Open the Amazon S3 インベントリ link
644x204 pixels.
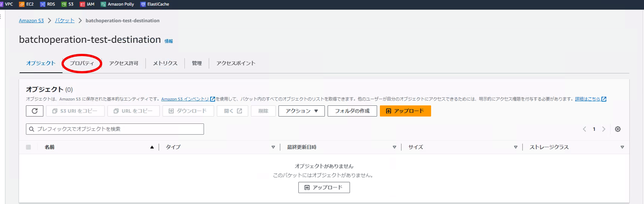pyautogui.click(x=185, y=99)
